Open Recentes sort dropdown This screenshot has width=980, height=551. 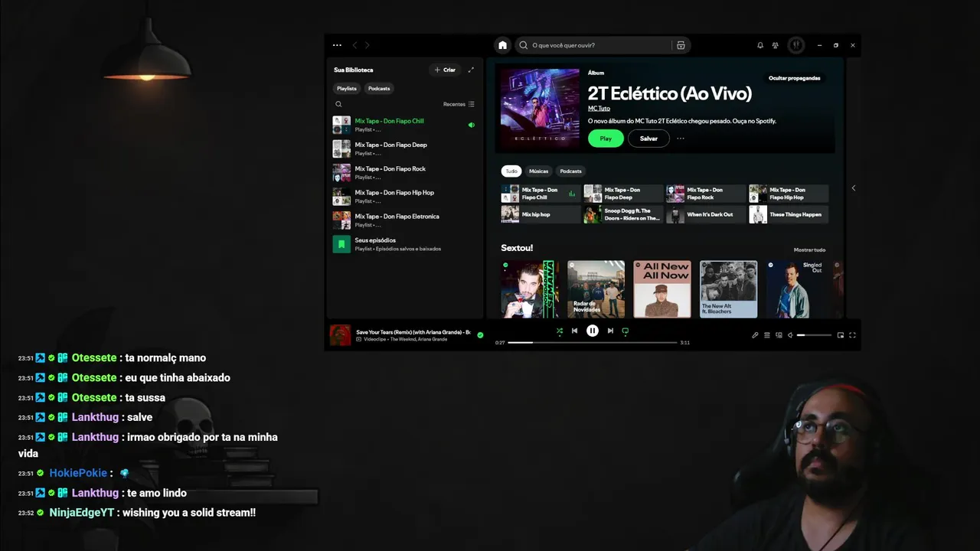459,104
